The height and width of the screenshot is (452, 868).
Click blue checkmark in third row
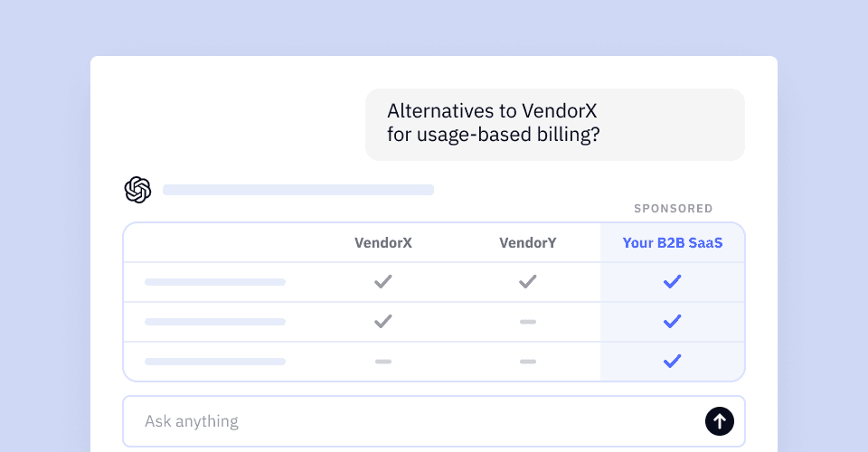(x=672, y=362)
